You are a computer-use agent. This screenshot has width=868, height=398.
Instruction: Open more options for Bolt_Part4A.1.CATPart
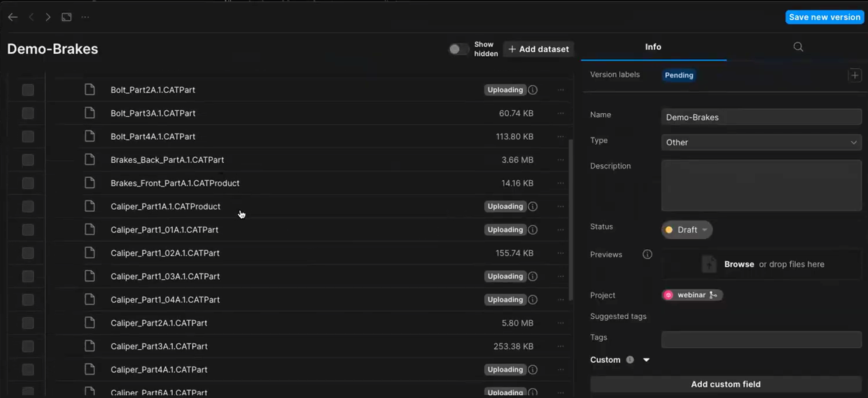(x=560, y=136)
